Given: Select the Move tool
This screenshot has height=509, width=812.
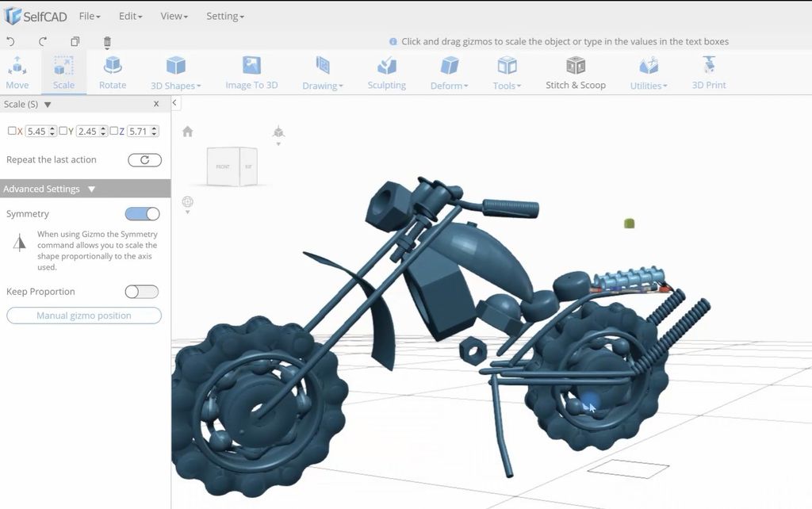Looking at the screenshot, I should pyautogui.click(x=17, y=73).
